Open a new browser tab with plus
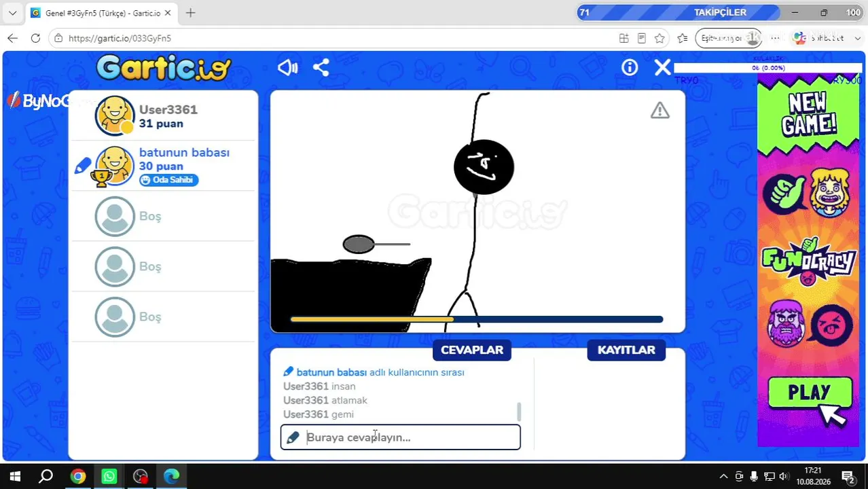 190,13
